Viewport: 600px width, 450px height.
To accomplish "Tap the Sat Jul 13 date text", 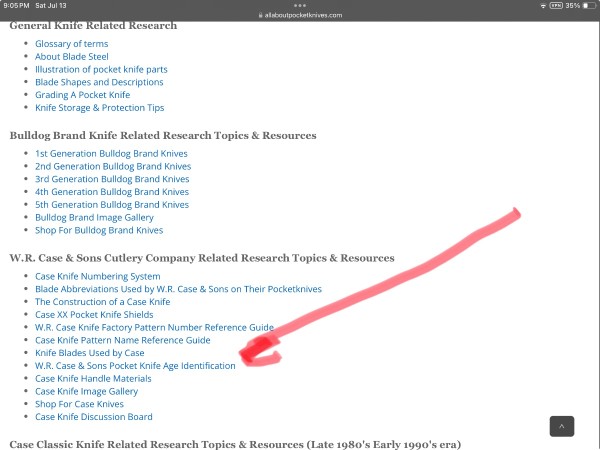I will (x=51, y=5).
